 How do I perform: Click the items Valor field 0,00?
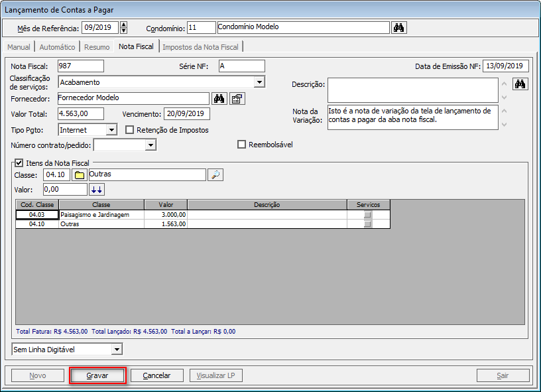(65, 189)
